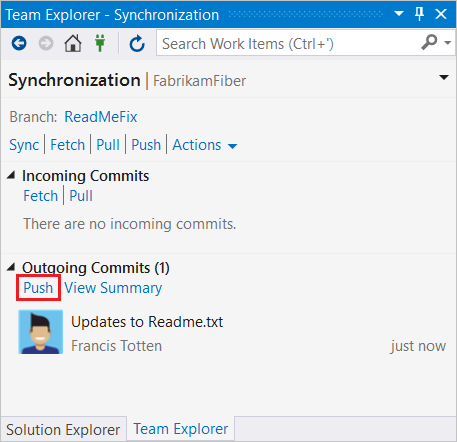The width and height of the screenshot is (457, 442).
Task: Go to Team Explorer Home icon
Action: pos(73,43)
